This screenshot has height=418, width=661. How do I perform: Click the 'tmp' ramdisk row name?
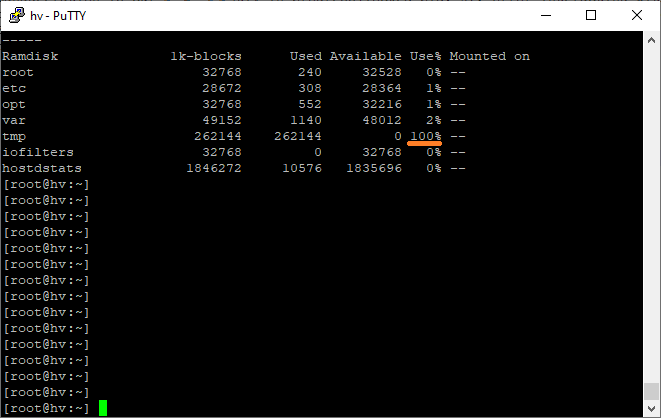tap(14, 137)
